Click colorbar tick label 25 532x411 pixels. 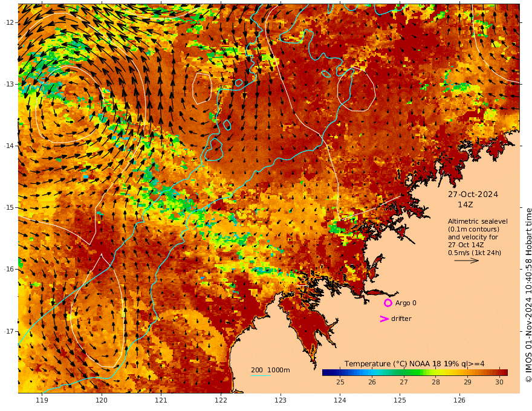click(x=340, y=382)
